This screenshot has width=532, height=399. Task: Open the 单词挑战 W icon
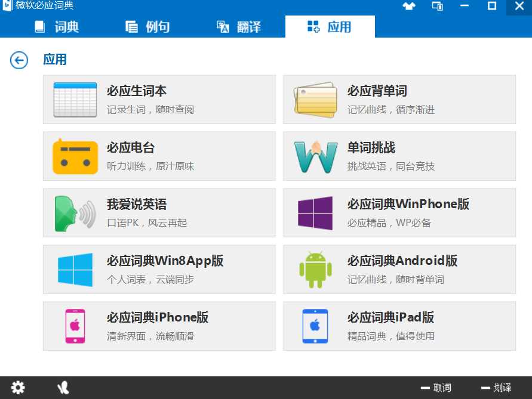315,157
